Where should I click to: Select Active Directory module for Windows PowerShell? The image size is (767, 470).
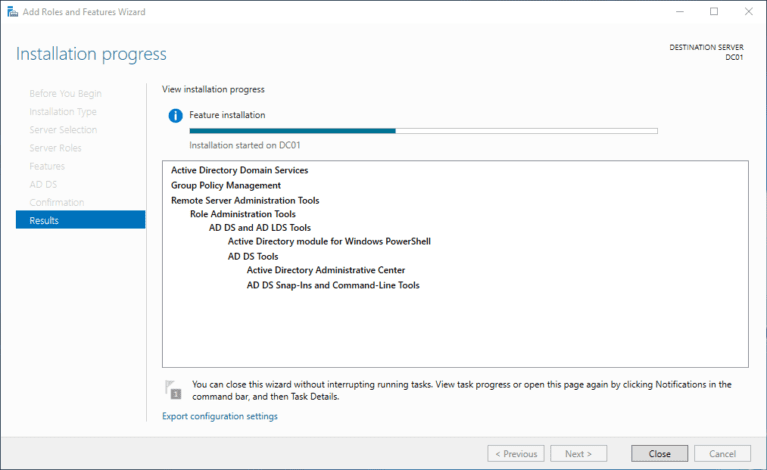(x=329, y=241)
